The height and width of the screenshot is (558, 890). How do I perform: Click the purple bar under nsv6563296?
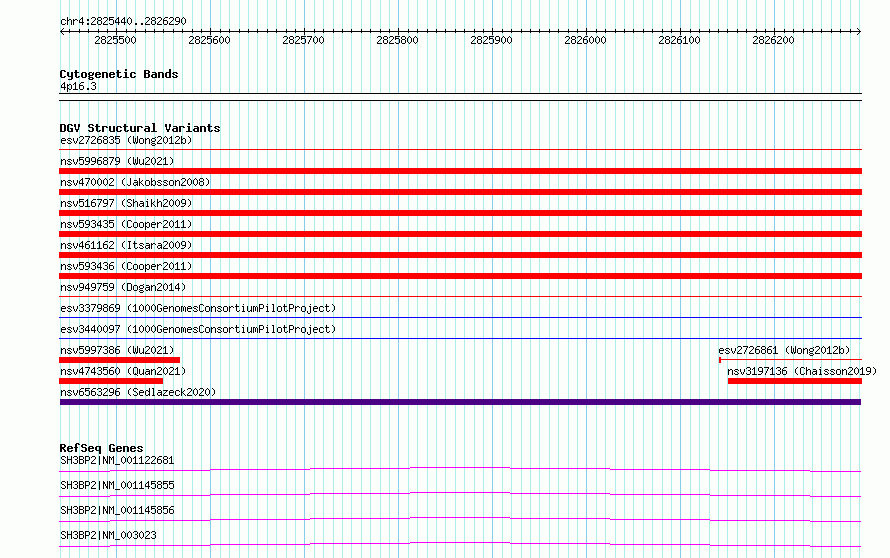[x=460, y=402]
